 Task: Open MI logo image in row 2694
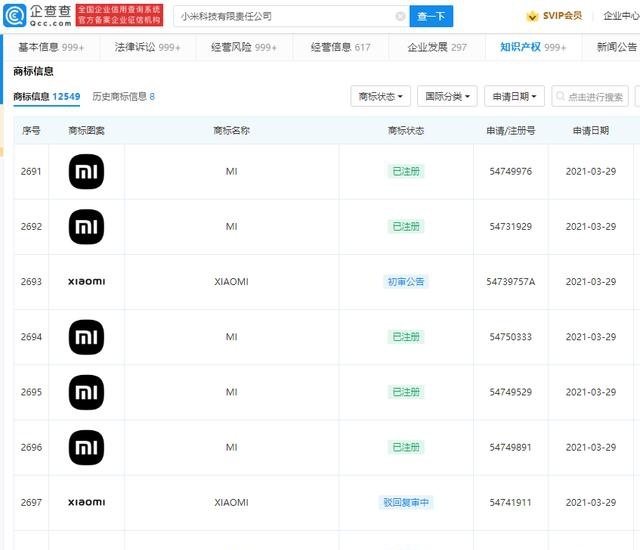point(87,337)
